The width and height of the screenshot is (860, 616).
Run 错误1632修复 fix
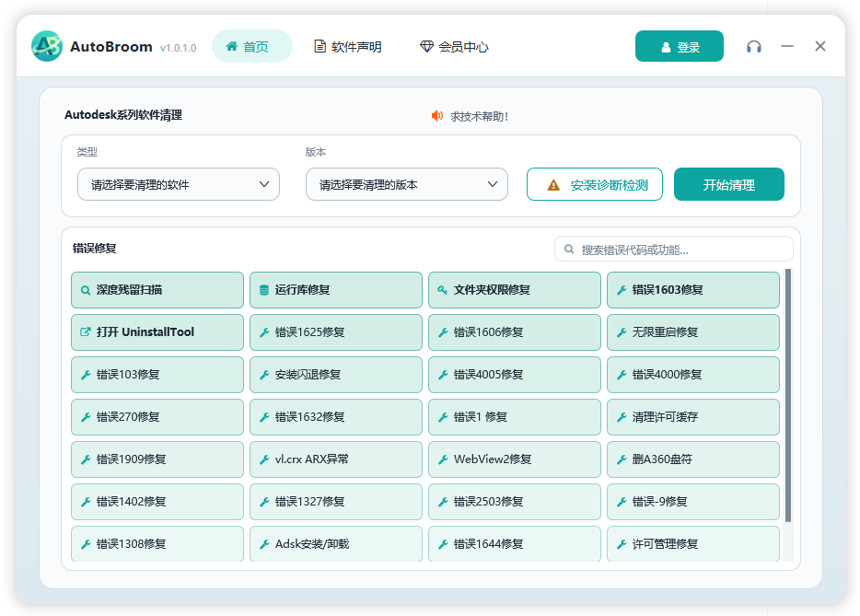pos(336,417)
